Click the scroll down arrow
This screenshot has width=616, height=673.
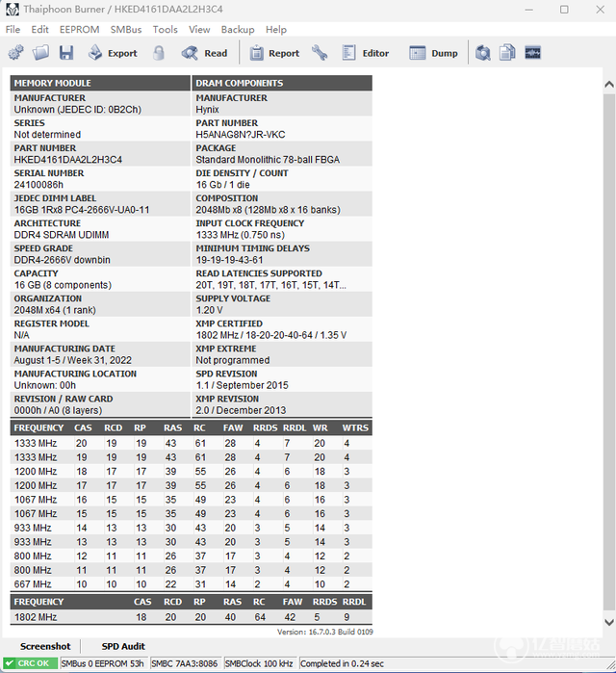click(609, 622)
